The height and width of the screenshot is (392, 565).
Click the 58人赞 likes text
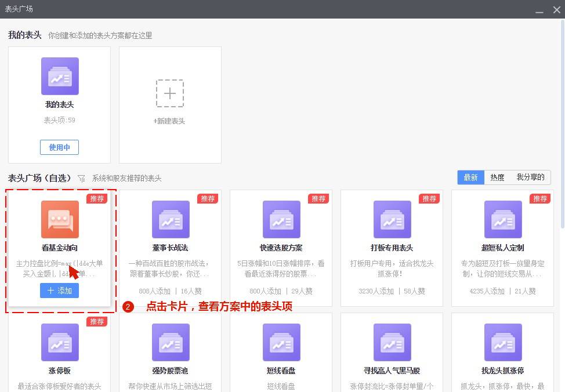tap(414, 291)
